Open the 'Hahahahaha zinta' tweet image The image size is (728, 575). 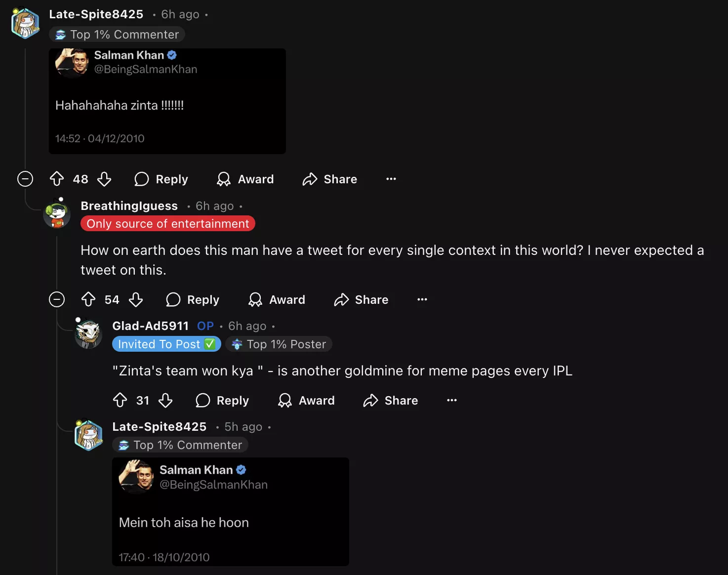coord(167,101)
